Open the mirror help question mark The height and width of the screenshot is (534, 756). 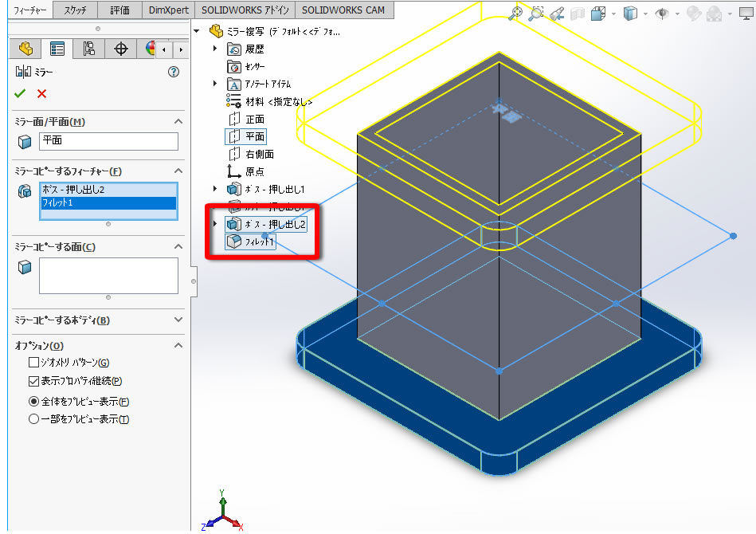click(174, 72)
